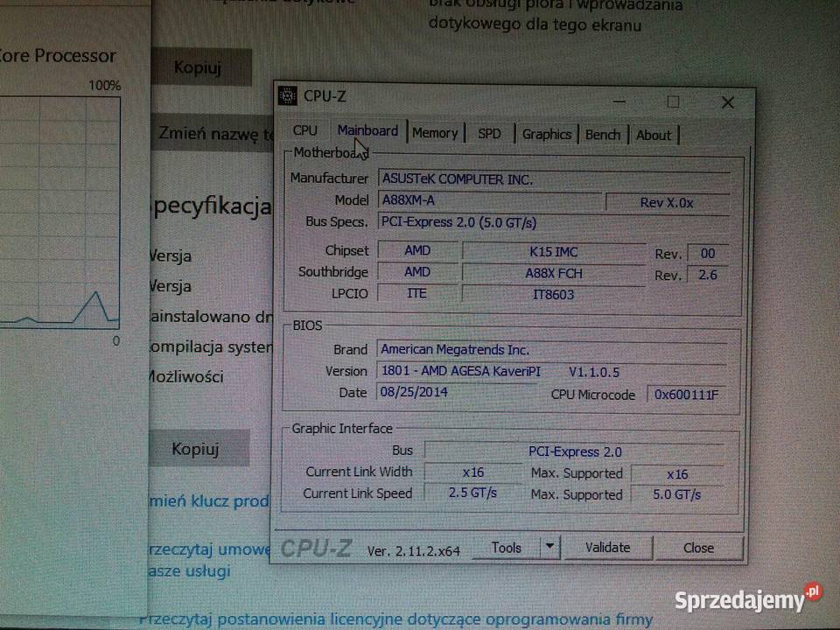Click the Current Link Width x16 field
840x630 pixels.
point(473,472)
